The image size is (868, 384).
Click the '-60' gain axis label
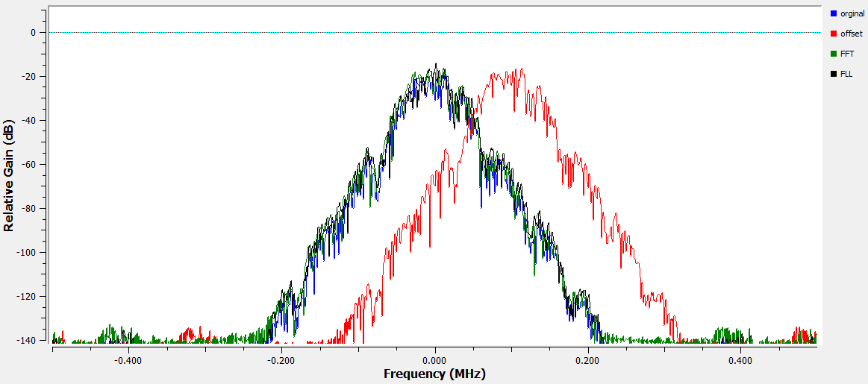29,164
